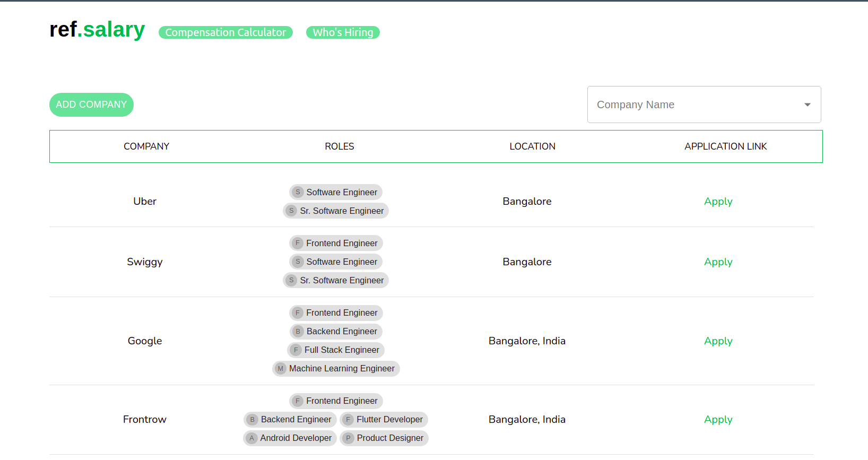The height and width of the screenshot is (460, 868).
Task: Click the M avatar on Machine Learning Engineer
Action: (x=281, y=368)
